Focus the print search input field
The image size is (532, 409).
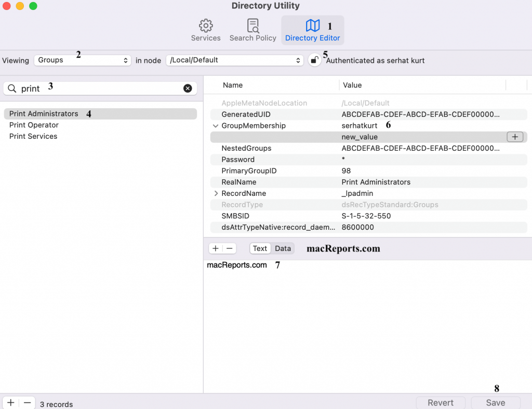pos(100,88)
